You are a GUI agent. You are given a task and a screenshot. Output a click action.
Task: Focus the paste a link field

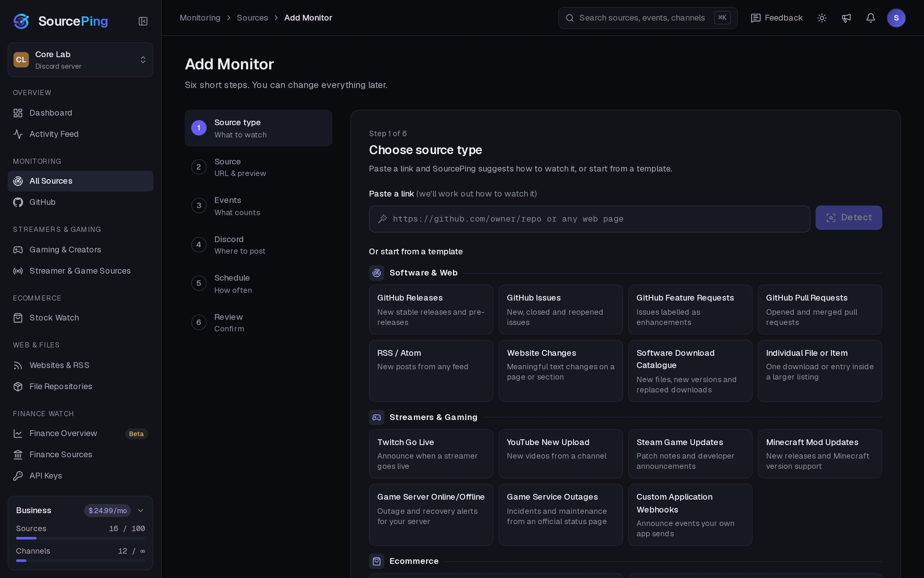coord(589,219)
